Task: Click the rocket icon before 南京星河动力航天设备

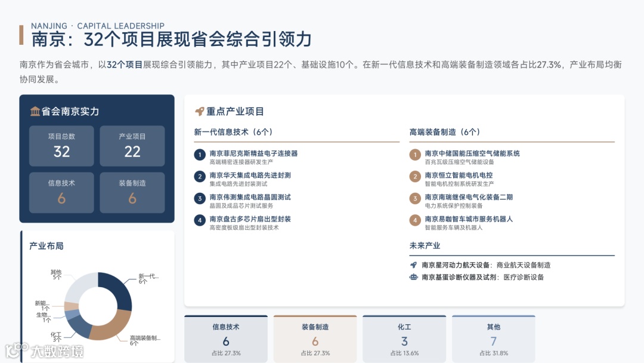Action: [414, 265]
